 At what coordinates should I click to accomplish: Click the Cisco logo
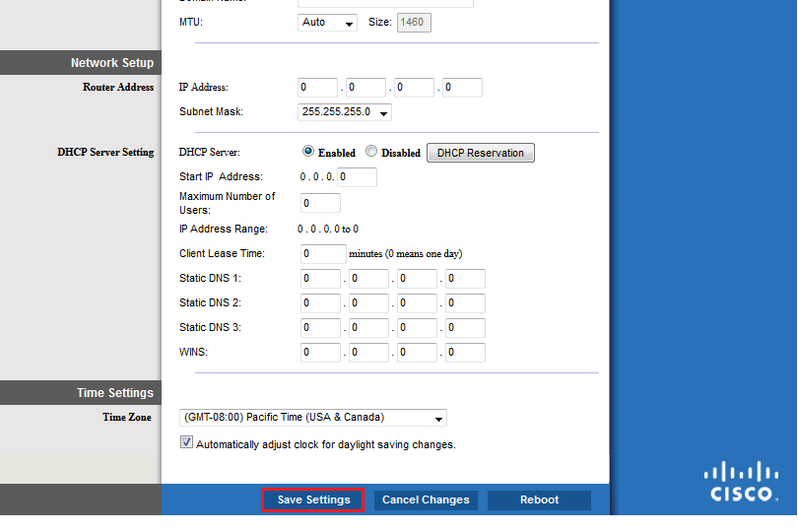[741, 481]
